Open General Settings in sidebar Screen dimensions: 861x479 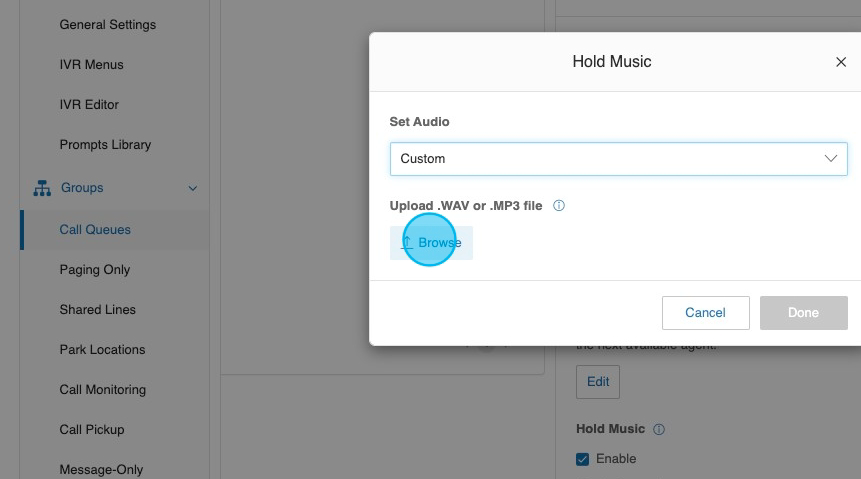[107, 25]
